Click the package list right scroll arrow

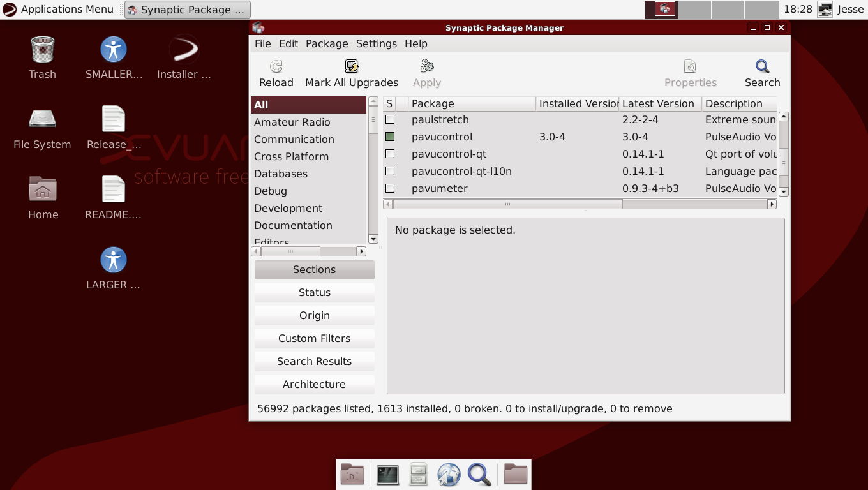[x=772, y=204]
